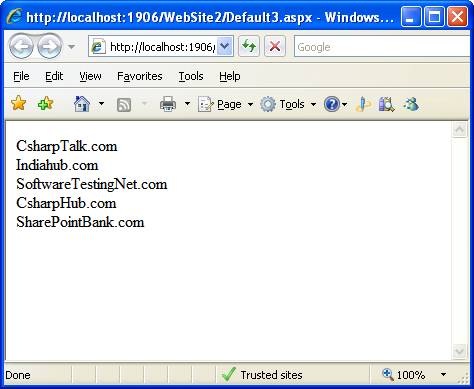Open the Page toolbar menu

(225, 104)
